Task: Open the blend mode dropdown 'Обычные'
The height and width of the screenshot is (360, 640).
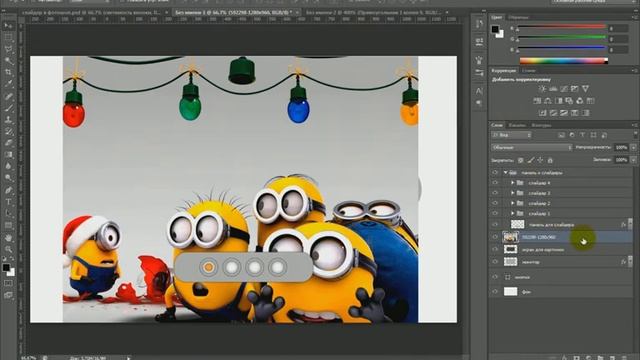Action: pyautogui.click(x=531, y=147)
